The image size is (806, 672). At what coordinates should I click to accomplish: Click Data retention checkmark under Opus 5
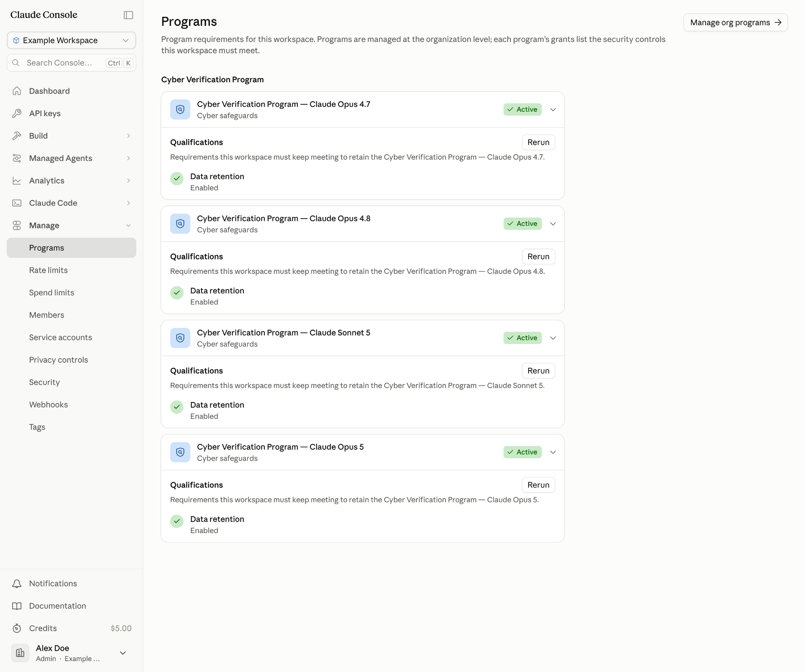(x=177, y=521)
